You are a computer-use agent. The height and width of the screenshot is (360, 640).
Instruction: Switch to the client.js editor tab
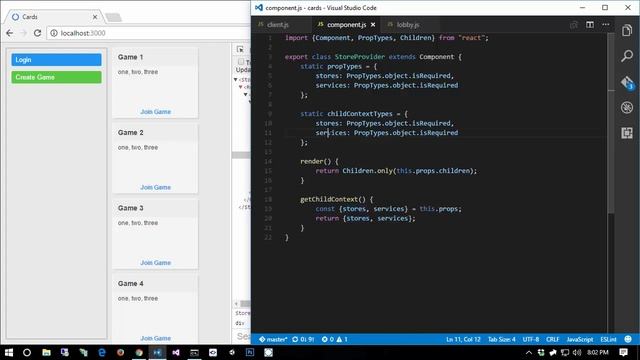[x=278, y=24]
